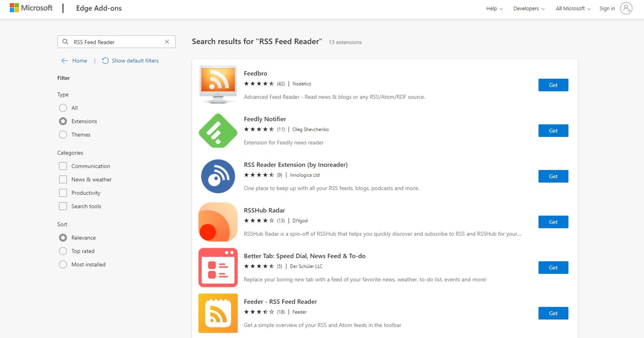This screenshot has width=644, height=338.
Task: Check the Communication category checkbox
Action: click(63, 166)
